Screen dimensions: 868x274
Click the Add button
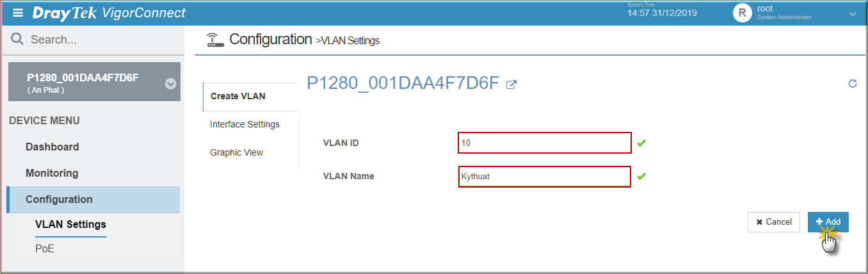coord(828,222)
